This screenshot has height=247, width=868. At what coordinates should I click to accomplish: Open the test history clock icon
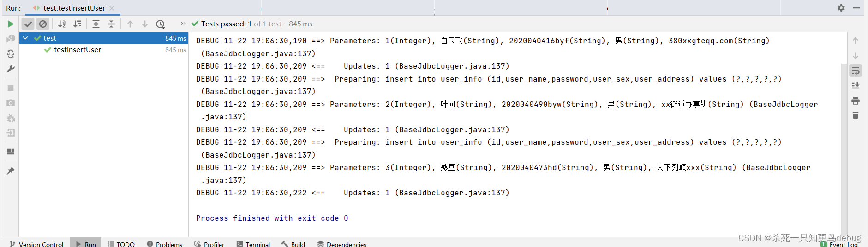pyautogui.click(x=160, y=24)
